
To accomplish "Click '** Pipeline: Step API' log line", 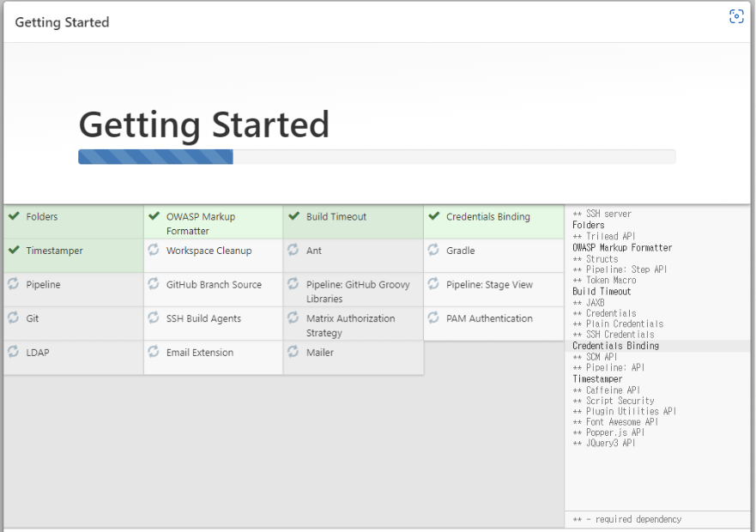I will point(620,269).
